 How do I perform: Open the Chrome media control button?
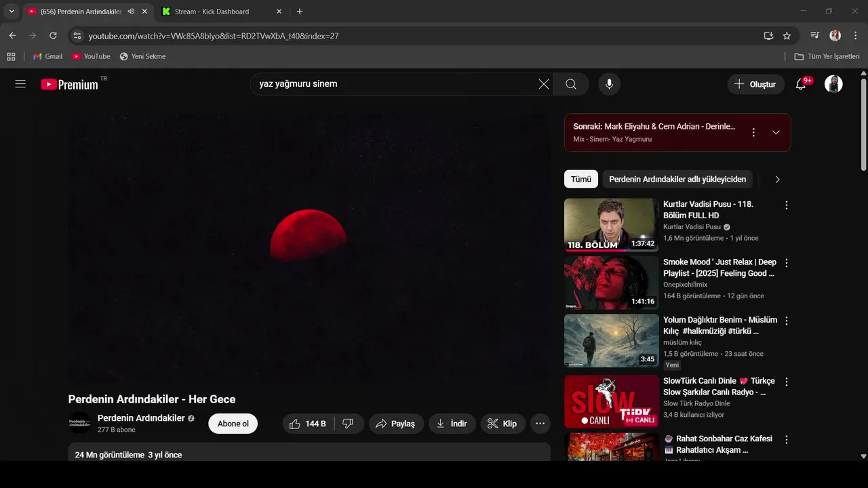coord(815,35)
